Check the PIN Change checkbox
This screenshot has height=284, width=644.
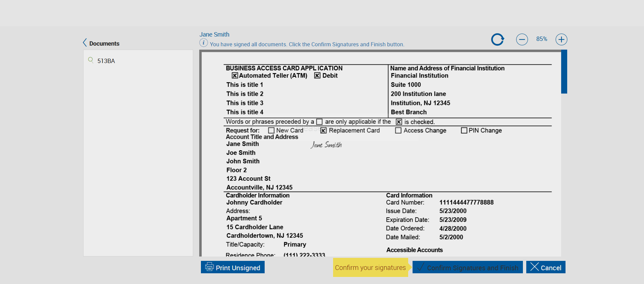coord(464,130)
